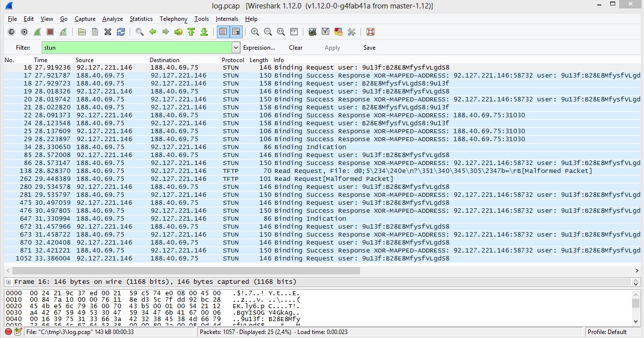Click the find packet magnifier icon
The width and height of the screenshot is (644, 338).
(x=140, y=32)
